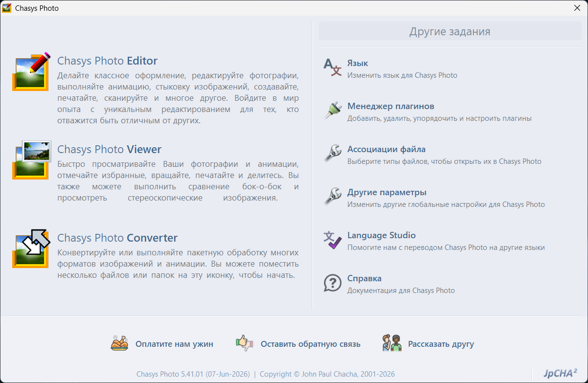Click the Другие задания header

(450, 32)
